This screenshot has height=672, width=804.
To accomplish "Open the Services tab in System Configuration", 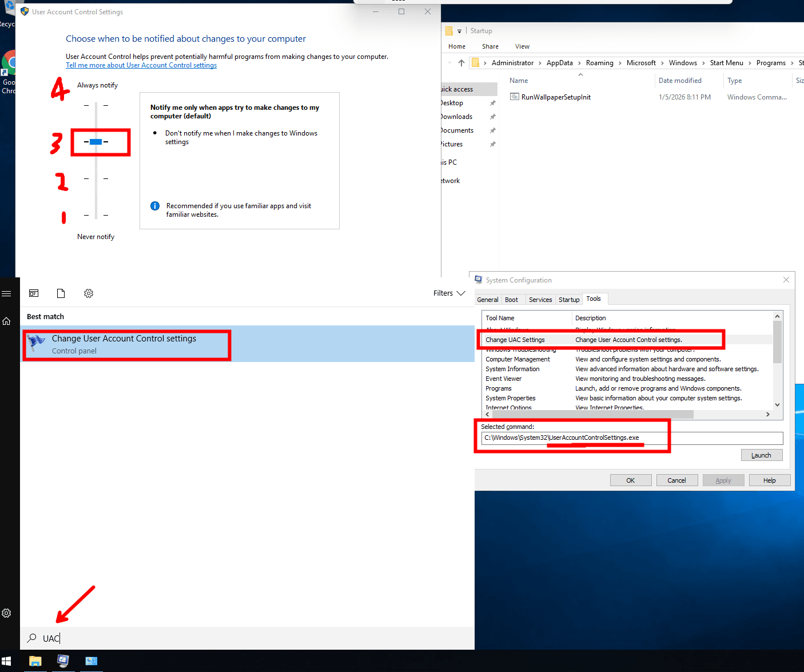I will (x=540, y=300).
